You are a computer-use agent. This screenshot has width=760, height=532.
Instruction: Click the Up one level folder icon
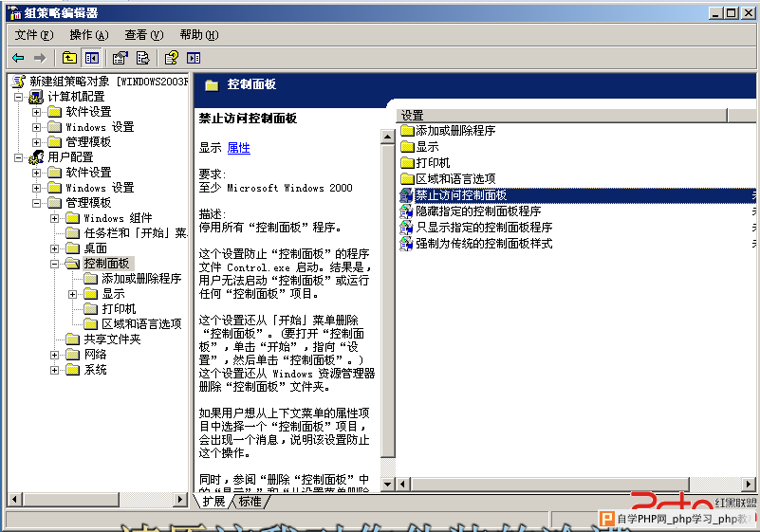click(x=69, y=58)
